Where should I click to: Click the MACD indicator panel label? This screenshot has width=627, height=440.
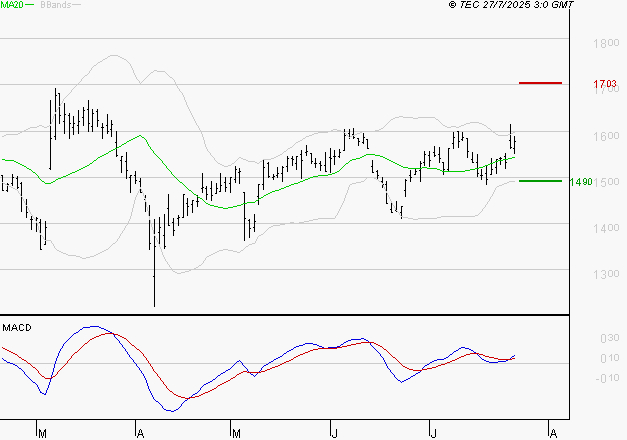pyautogui.click(x=17, y=328)
